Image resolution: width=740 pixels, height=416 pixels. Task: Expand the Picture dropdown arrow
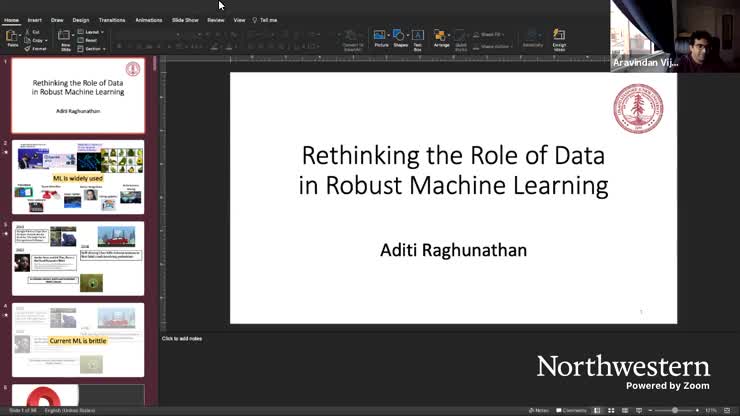pos(389,35)
